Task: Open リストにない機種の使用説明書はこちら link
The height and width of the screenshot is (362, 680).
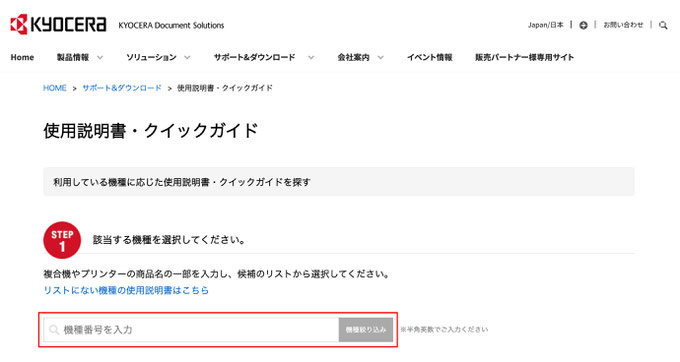Action: coord(126,290)
